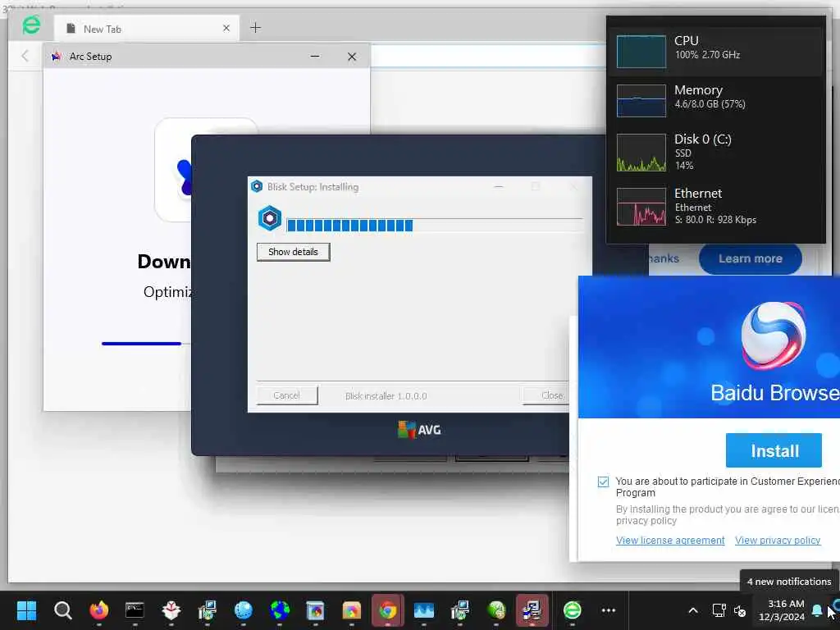Viewport: 840px width, 630px height.
Task: Click the AVG logo in dark window
Action: [x=419, y=430]
